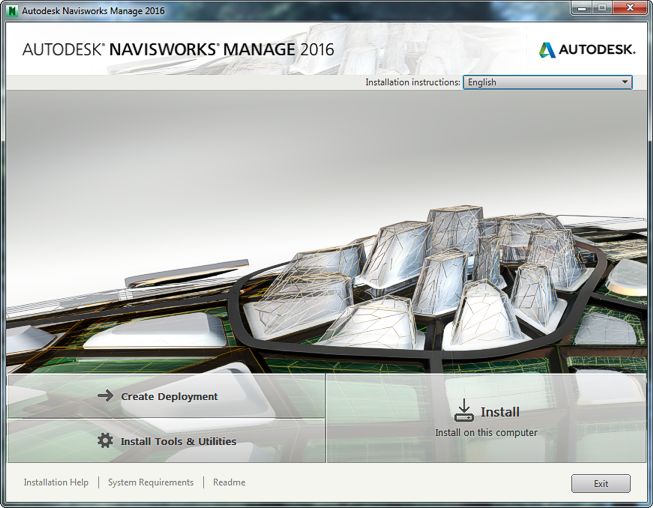Open the Readme link
The image size is (653, 508).
(229, 482)
